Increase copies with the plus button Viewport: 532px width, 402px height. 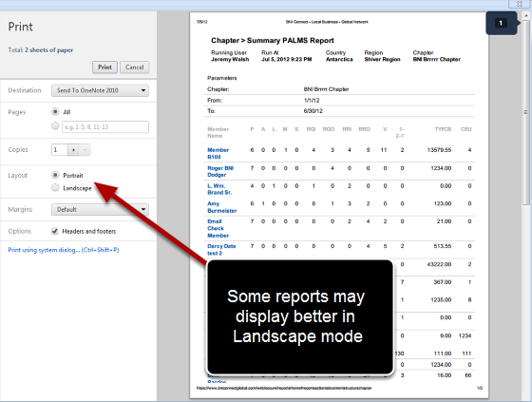[x=73, y=150]
